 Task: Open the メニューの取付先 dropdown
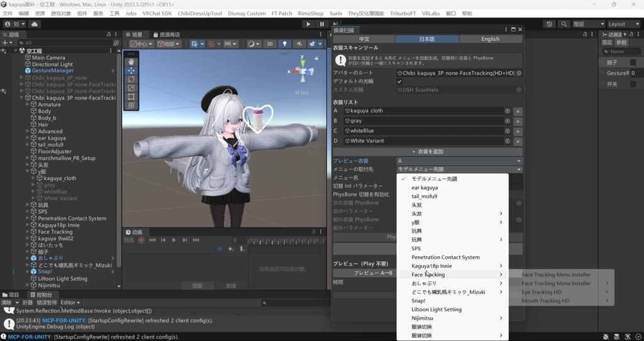click(459, 169)
